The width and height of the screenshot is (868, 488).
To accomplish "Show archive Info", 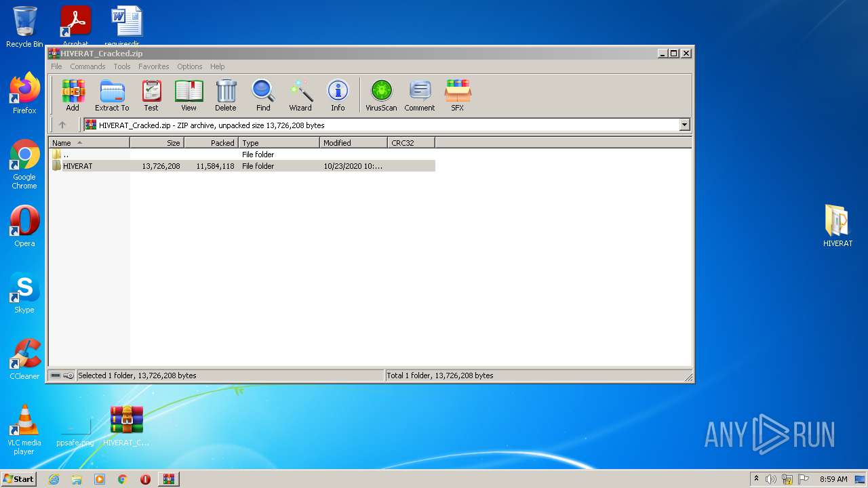I will click(338, 96).
